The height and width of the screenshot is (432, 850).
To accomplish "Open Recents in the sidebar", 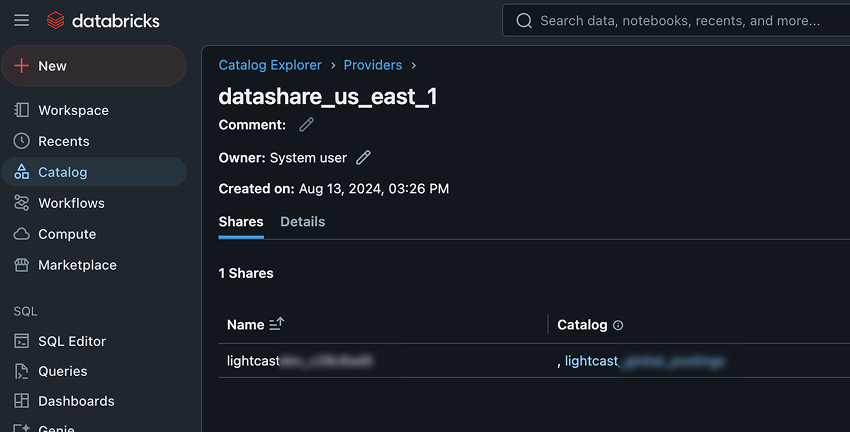I will coord(94,141).
